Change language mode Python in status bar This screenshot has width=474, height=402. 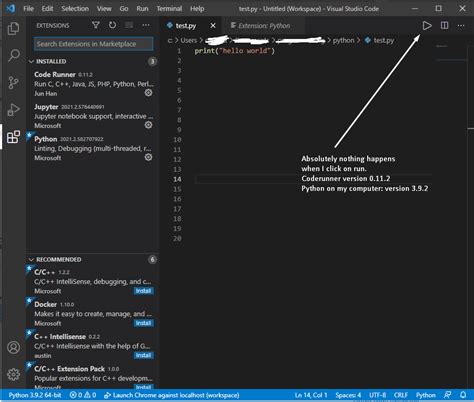click(x=426, y=395)
